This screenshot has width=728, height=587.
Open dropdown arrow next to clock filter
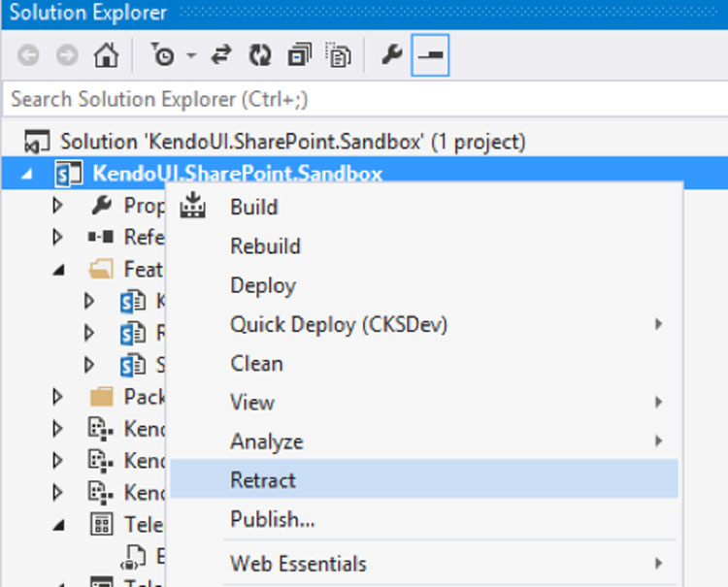pyautogui.click(x=191, y=55)
